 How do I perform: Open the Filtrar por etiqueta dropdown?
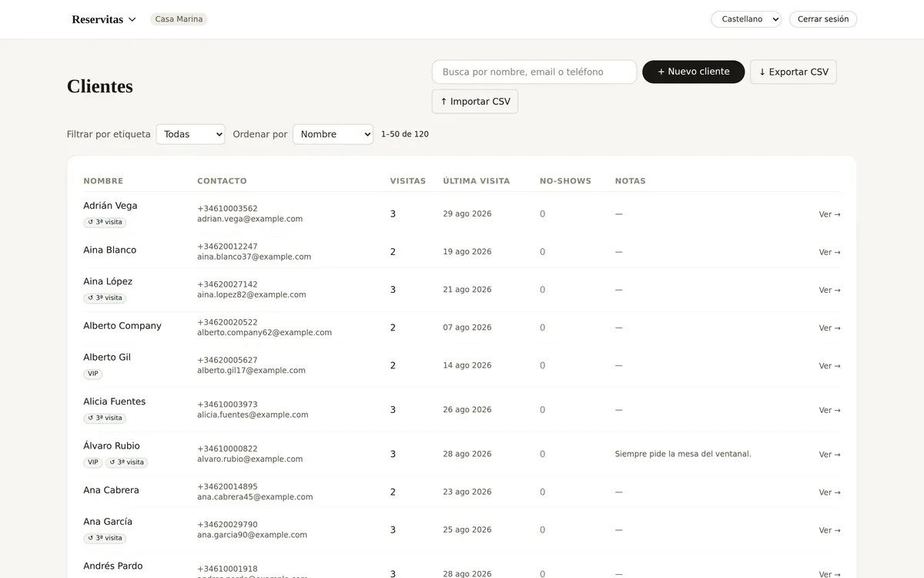(x=190, y=134)
